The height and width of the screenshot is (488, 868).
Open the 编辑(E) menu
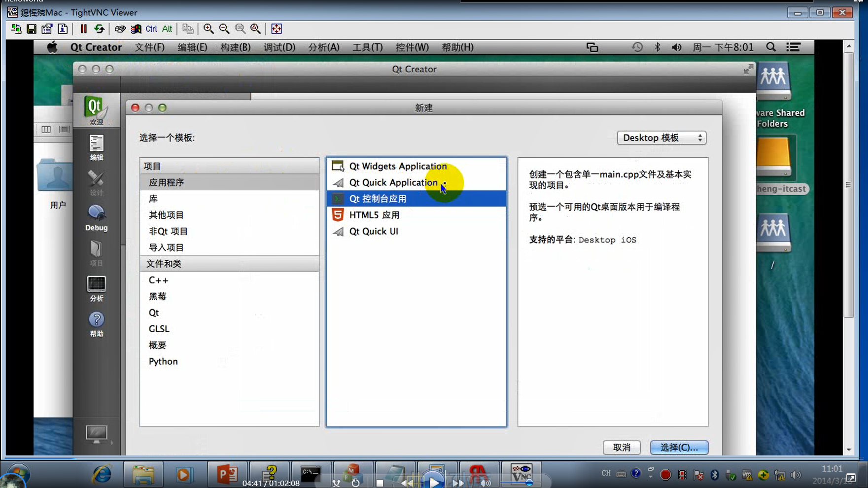pos(193,47)
